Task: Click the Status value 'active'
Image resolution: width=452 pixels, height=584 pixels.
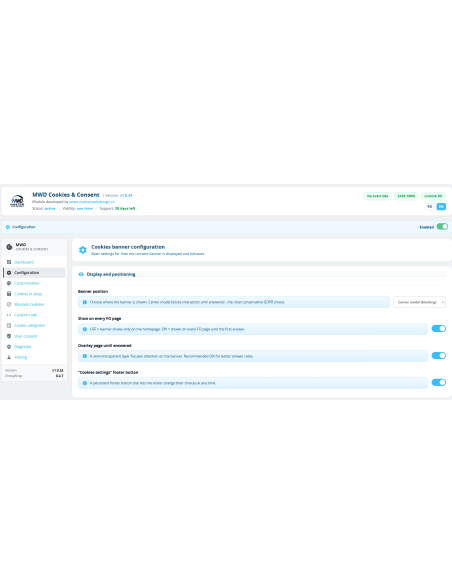Action: pos(50,209)
